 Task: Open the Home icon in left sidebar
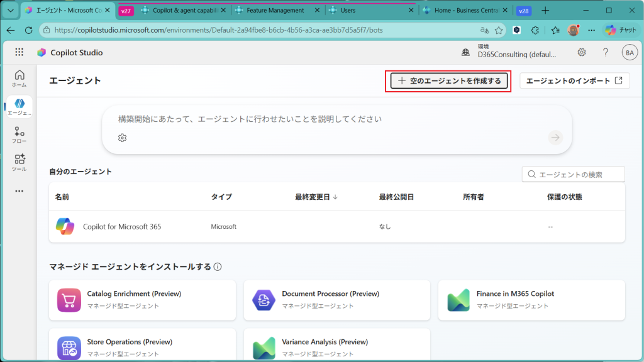coord(19,78)
